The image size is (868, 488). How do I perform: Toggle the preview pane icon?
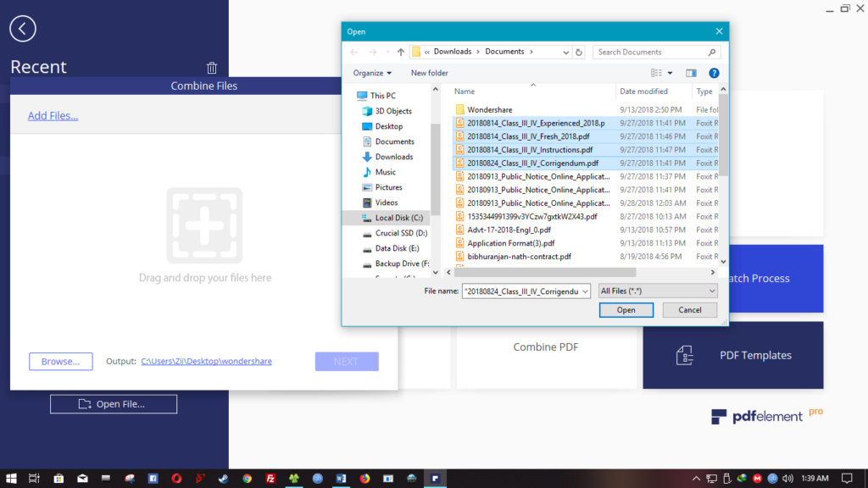pos(691,73)
